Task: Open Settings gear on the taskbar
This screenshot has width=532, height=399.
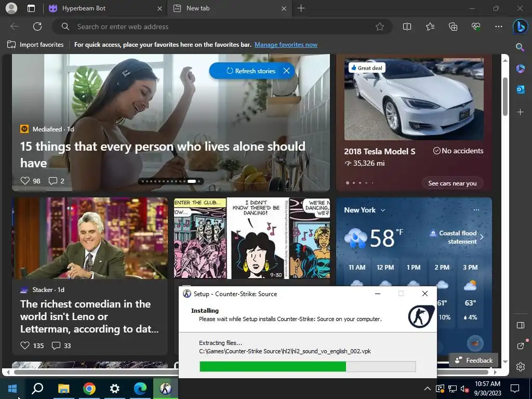Action: point(115,389)
